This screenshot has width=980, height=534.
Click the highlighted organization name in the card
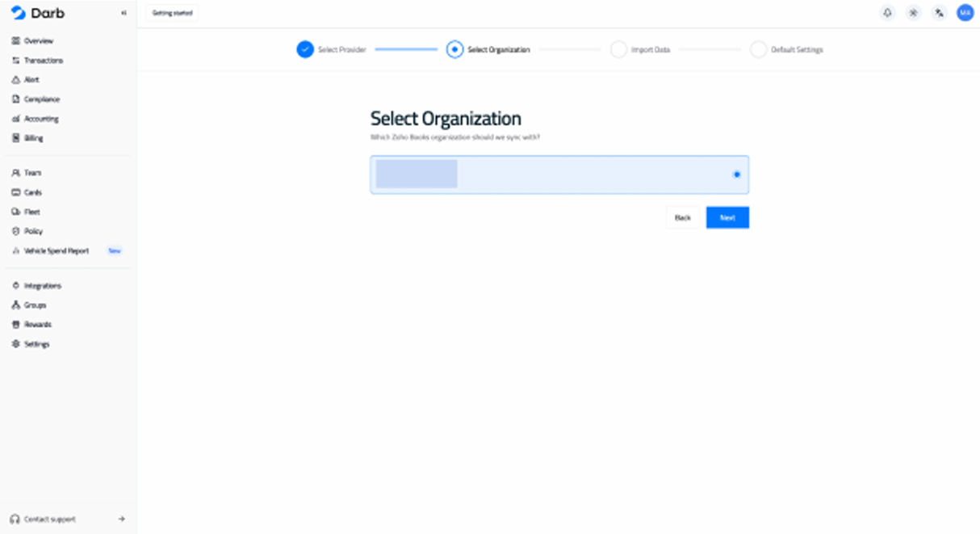click(417, 174)
